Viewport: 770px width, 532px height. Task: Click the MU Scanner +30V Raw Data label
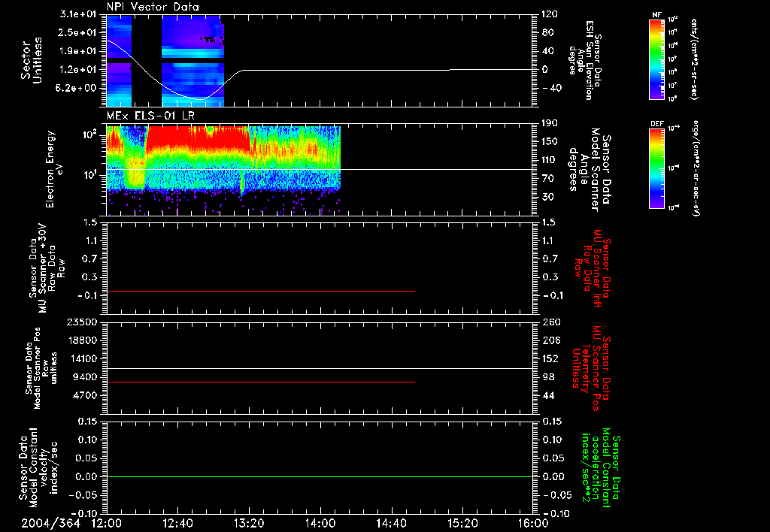[46, 268]
